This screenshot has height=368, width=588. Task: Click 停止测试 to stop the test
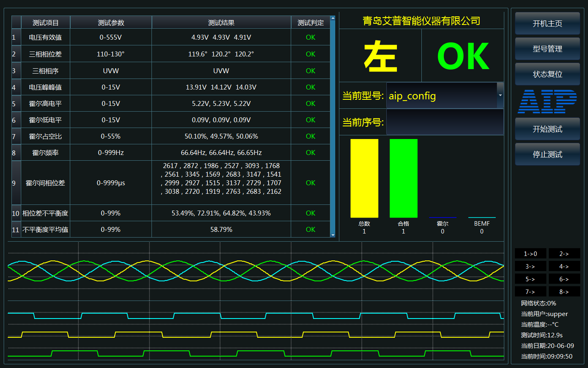coord(547,154)
